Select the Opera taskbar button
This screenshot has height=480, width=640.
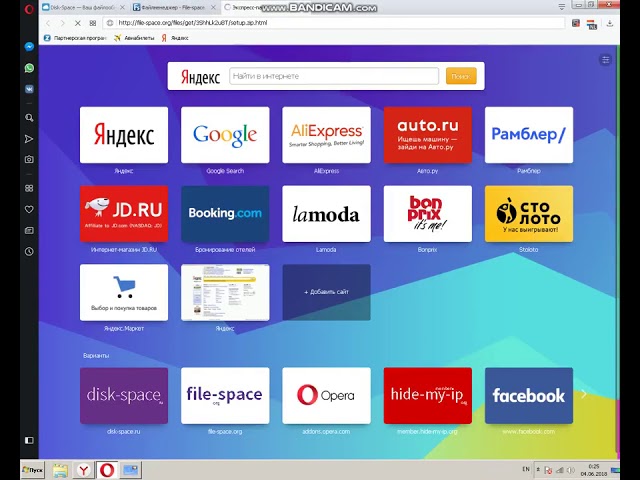pos(107,470)
